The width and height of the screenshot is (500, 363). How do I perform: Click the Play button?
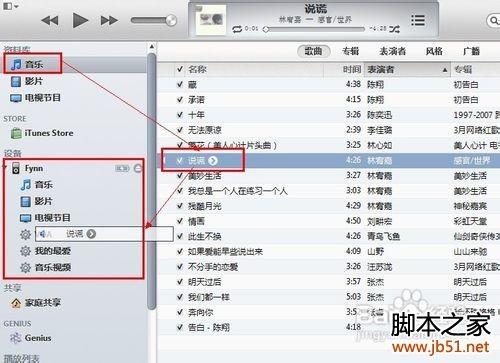pyautogui.click(x=80, y=21)
